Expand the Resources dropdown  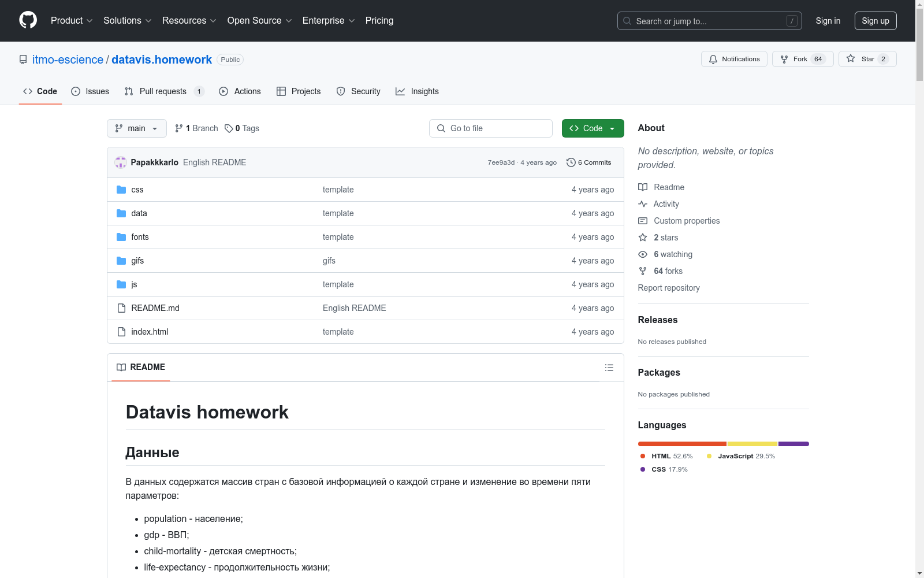189,21
